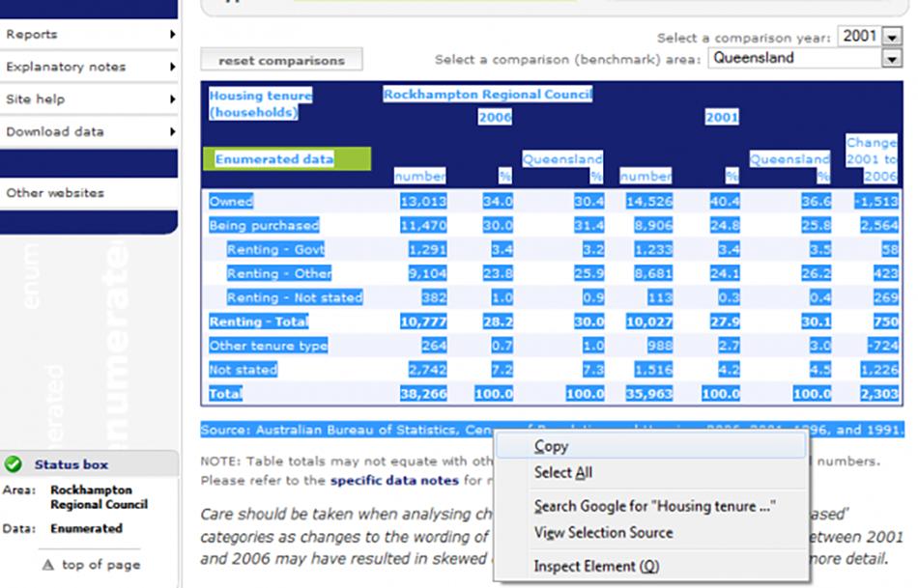Expand the Site help submenu arrow
The width and height of the screenshot is (918, 588).
(x=172, y=98)
